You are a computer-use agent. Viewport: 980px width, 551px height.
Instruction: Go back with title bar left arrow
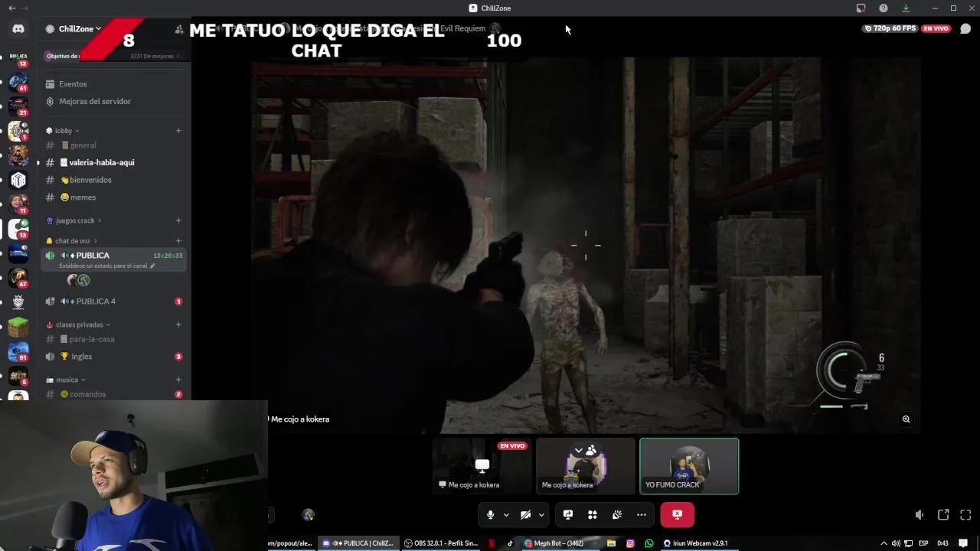11,8
